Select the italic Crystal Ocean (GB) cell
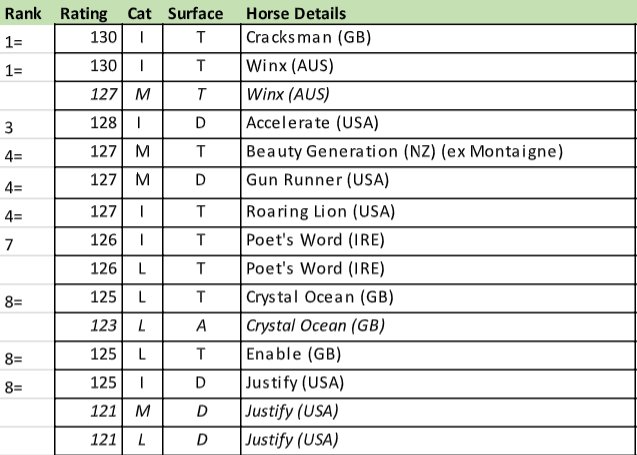The height and width of the screenshot is (455, 637). 438,327
